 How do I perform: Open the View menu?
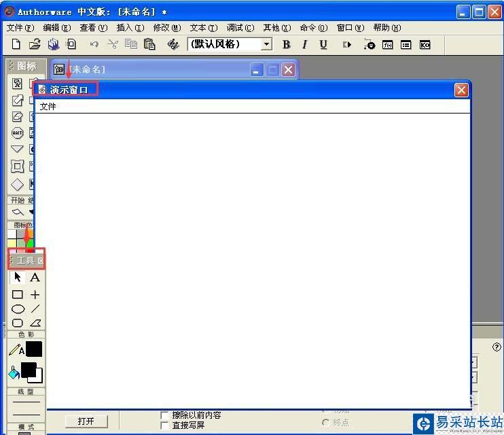[94, 28]
